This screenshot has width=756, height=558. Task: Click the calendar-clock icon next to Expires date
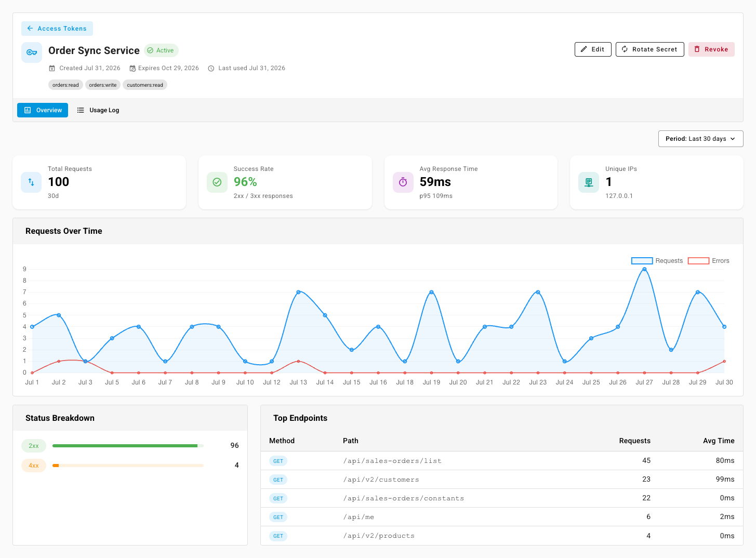pos(132,68)
